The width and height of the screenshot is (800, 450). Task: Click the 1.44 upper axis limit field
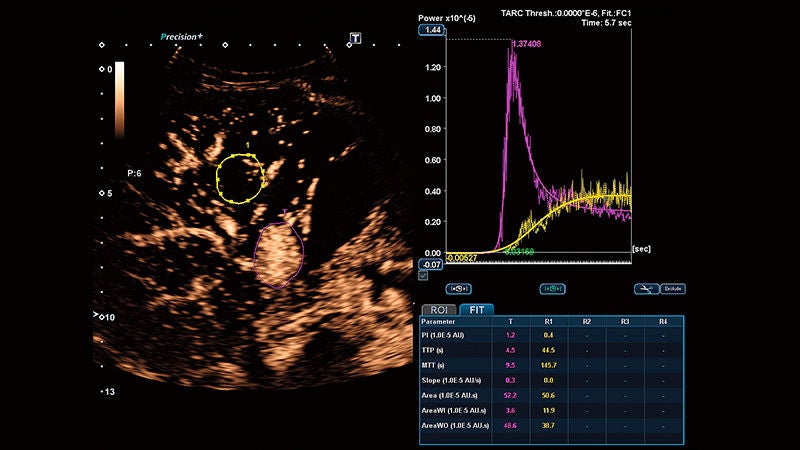[432, 30]
